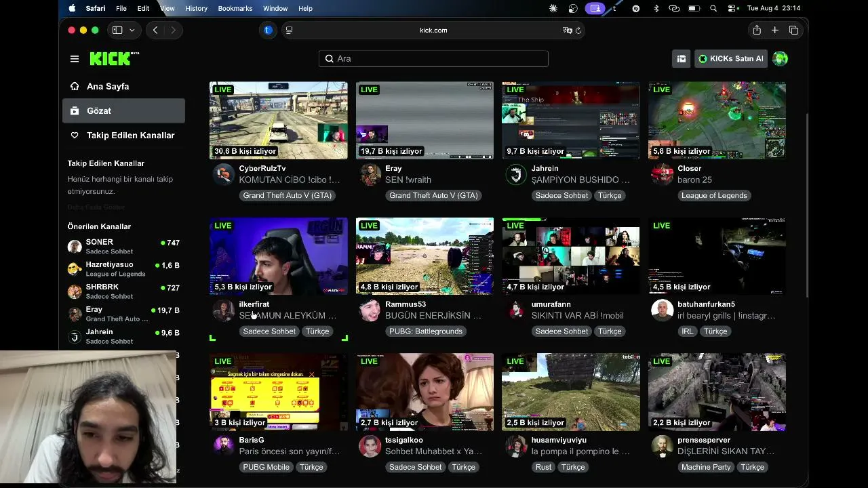Open Takip Edilen Kanallar with the heart icon
The width and height of the screenshot is (868, 488).
pos(123,136)
